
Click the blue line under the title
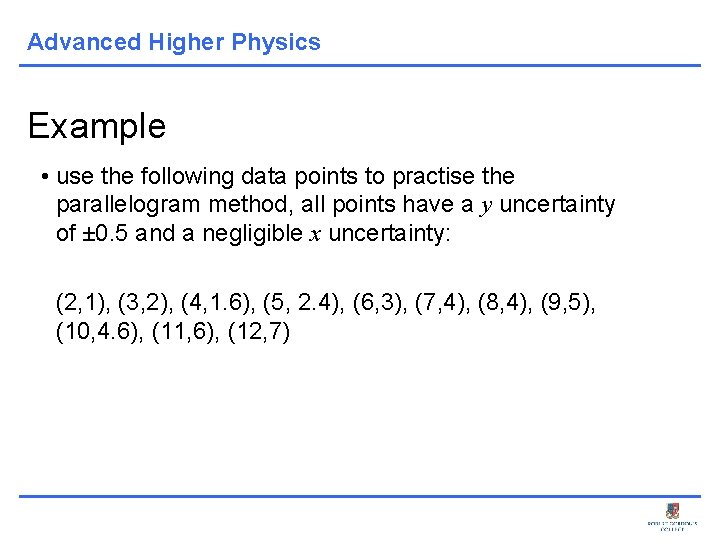360,66
